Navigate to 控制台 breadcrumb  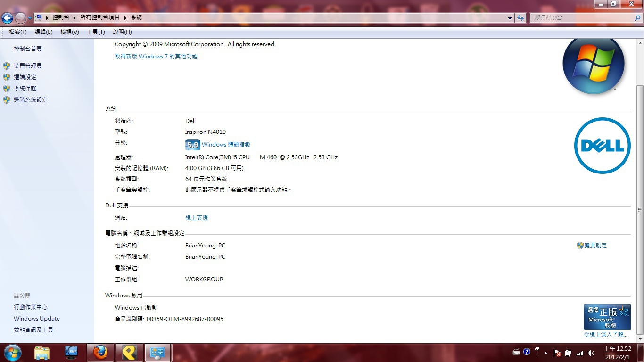pyautogui.click(x=61, y=17)
